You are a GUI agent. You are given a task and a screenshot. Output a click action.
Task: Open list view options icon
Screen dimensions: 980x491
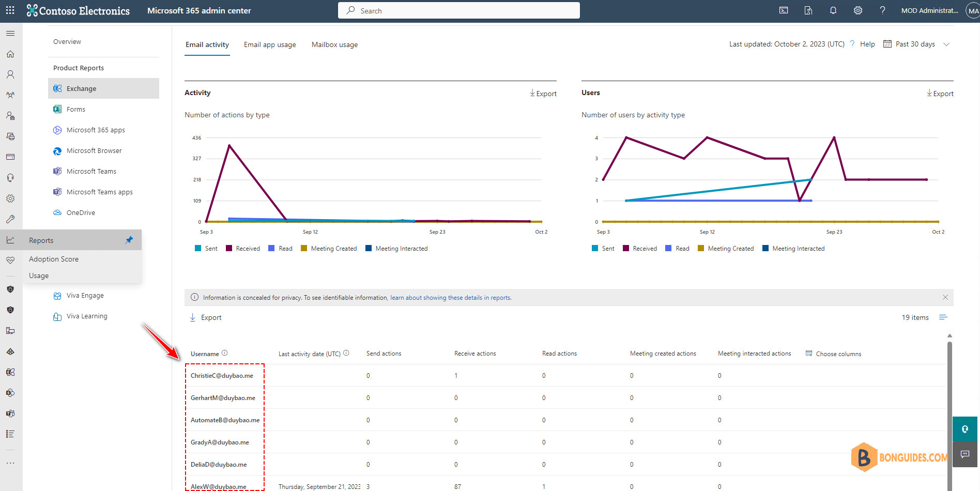(943, 317)
